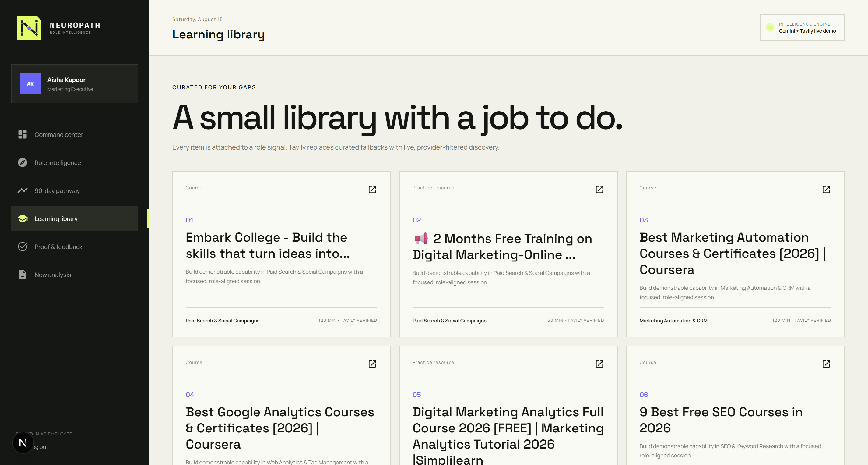Click the green Intelligence Engine status dot

770,28
